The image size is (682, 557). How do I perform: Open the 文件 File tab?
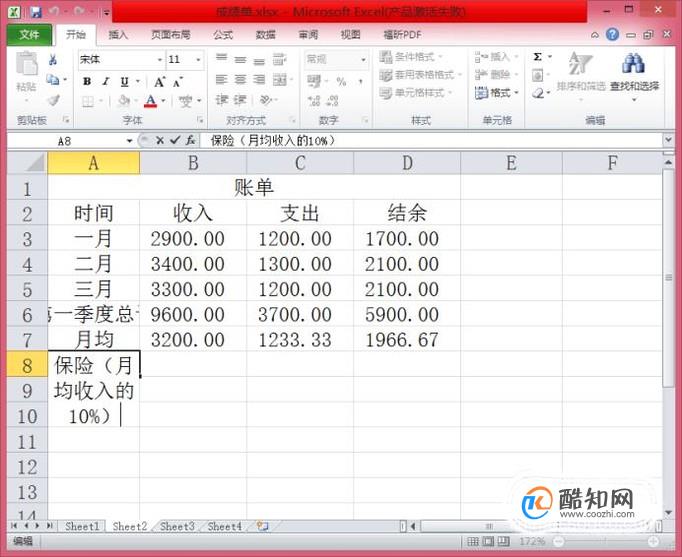click(30, 35)
